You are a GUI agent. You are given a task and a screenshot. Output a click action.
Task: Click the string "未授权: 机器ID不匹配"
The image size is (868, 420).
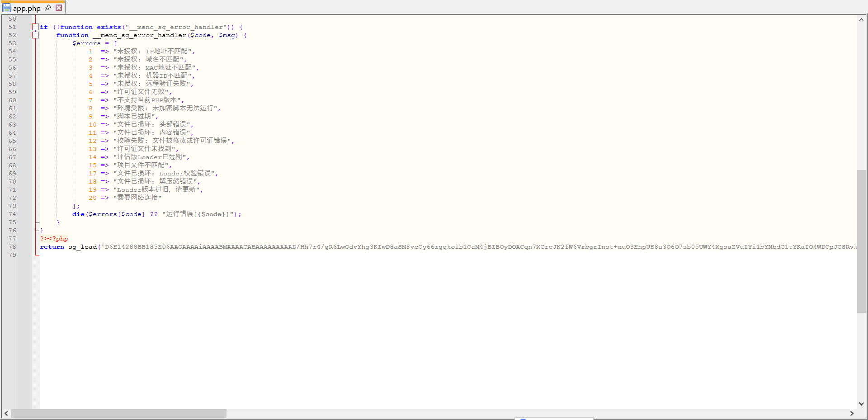pos(152,76)
